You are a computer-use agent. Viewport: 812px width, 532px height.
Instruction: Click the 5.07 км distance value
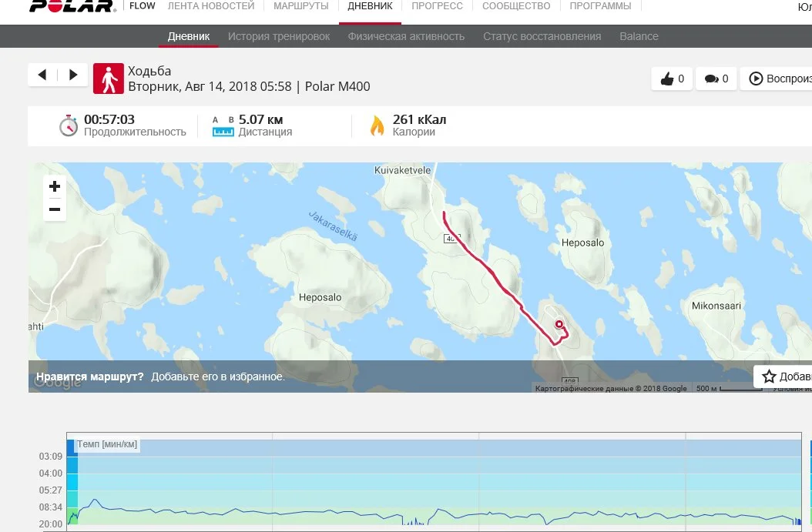tap(260, 119)
